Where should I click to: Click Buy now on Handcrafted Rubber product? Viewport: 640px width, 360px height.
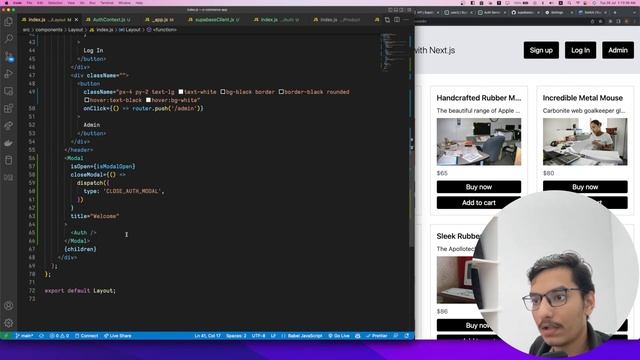pyautogui.click(x=479, y=187)
